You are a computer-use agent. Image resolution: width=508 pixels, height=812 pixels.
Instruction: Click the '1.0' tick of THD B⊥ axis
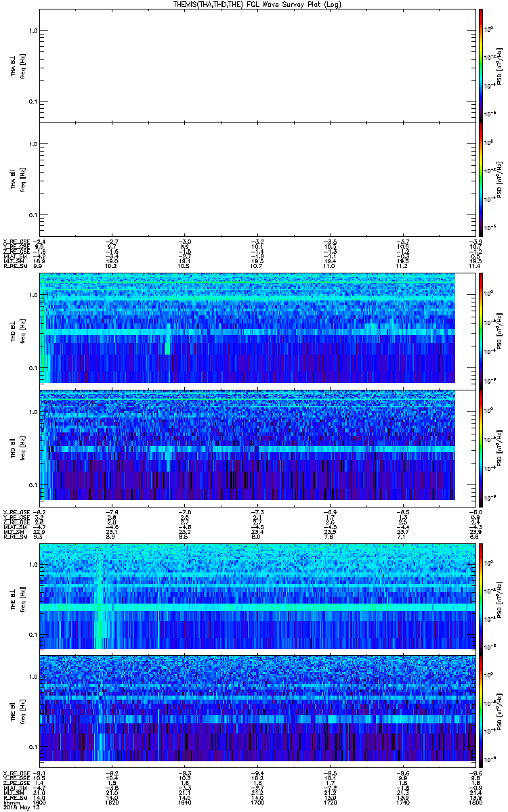[x=33, y=296]
